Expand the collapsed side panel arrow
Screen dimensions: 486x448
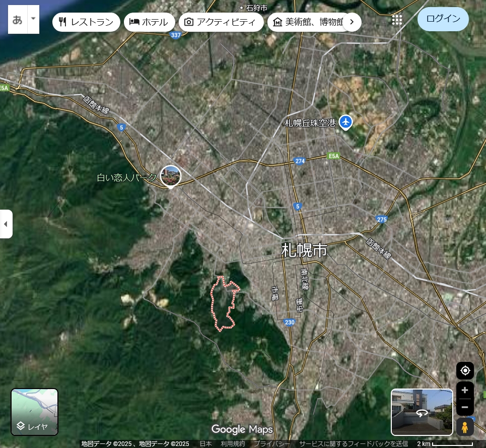pyautogui.click(x=6, y=224)
